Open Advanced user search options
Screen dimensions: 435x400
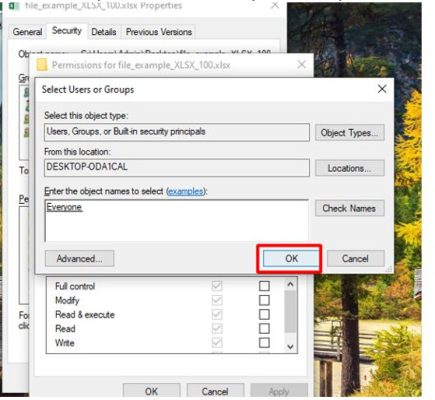[x=79, y=259]
